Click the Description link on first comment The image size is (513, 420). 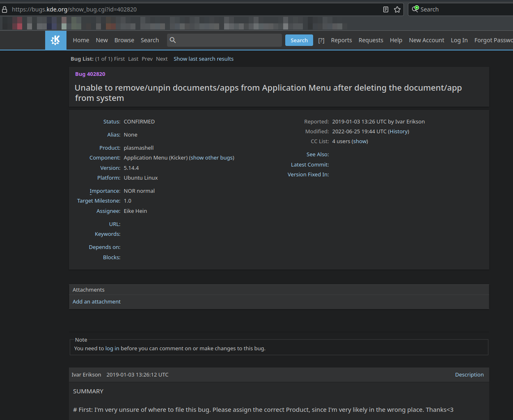click(x=469, y=375)
